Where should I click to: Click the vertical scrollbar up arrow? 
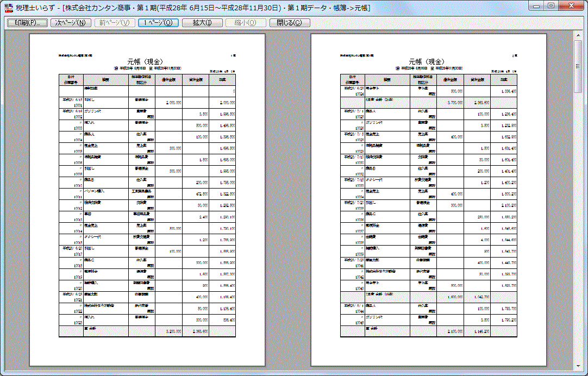[x=578, y=35]
